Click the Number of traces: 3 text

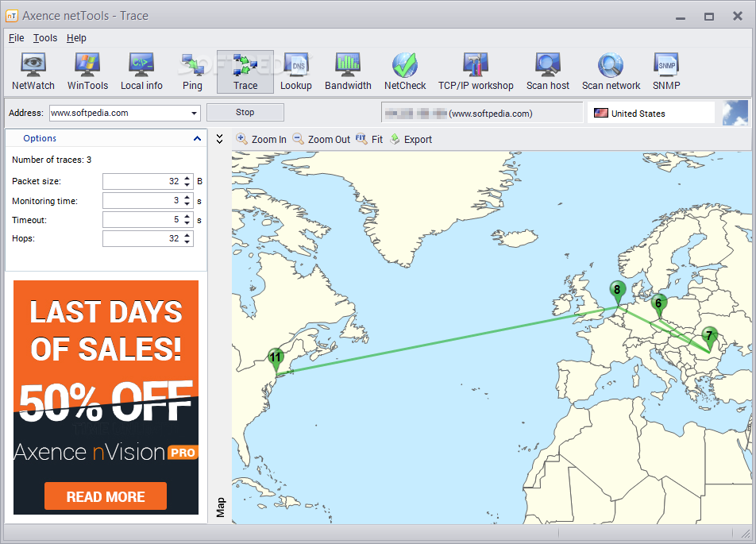coord(52,160)
